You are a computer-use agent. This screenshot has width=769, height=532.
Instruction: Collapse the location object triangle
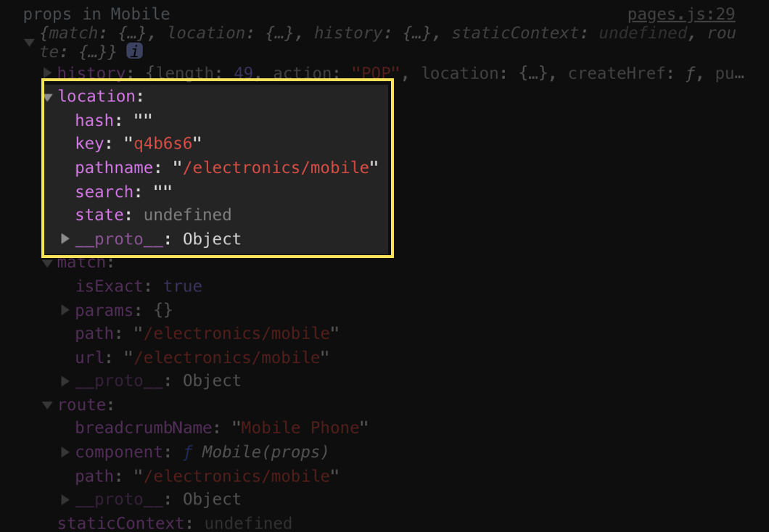(x=48, y=97)
